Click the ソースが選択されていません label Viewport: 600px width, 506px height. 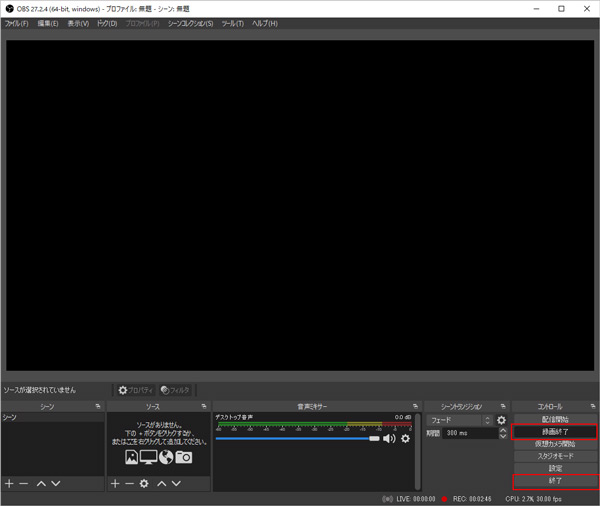40,390
